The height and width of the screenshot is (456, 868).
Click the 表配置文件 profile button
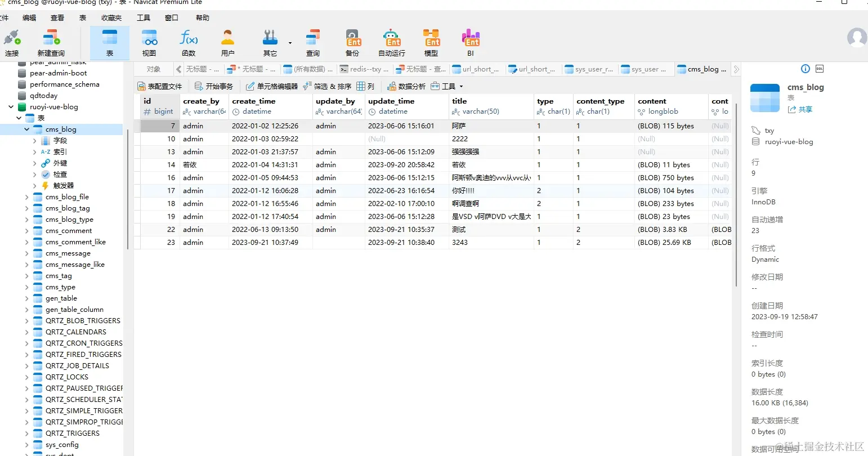pos(160,86)
